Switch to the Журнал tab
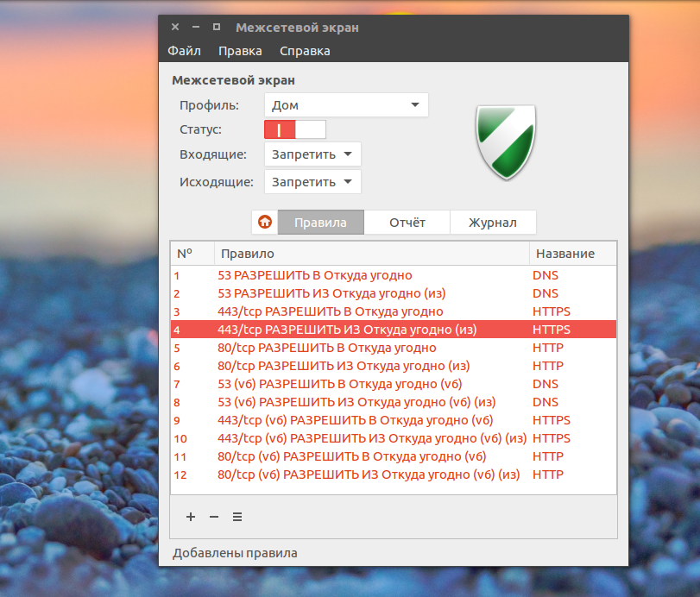700x597 pixels. [493, 223]
